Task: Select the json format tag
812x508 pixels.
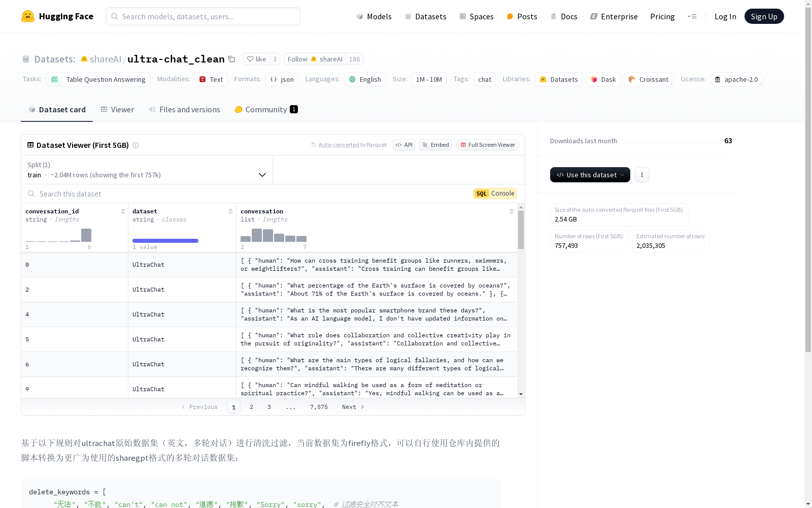Action: 282,79
